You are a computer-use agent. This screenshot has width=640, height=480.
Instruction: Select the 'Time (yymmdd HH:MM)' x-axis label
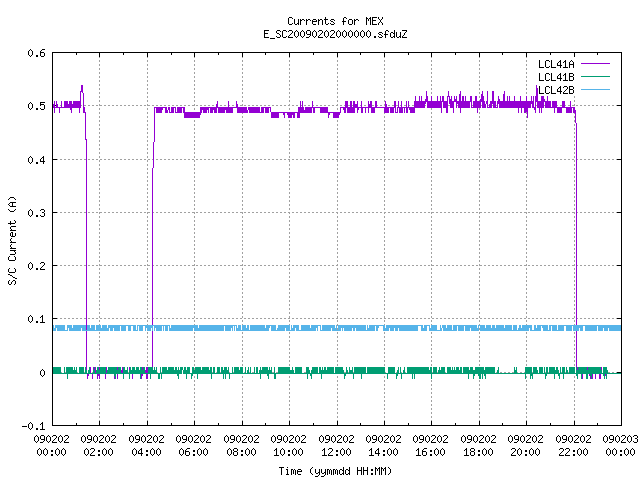pyautogui.click(x=335, y=471)
